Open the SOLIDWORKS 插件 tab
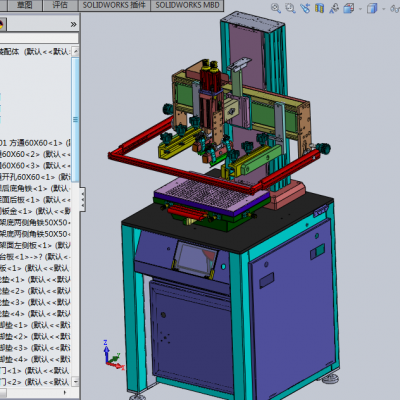The image size is (400, 400). pyautogui.click(x=114, y=5)
